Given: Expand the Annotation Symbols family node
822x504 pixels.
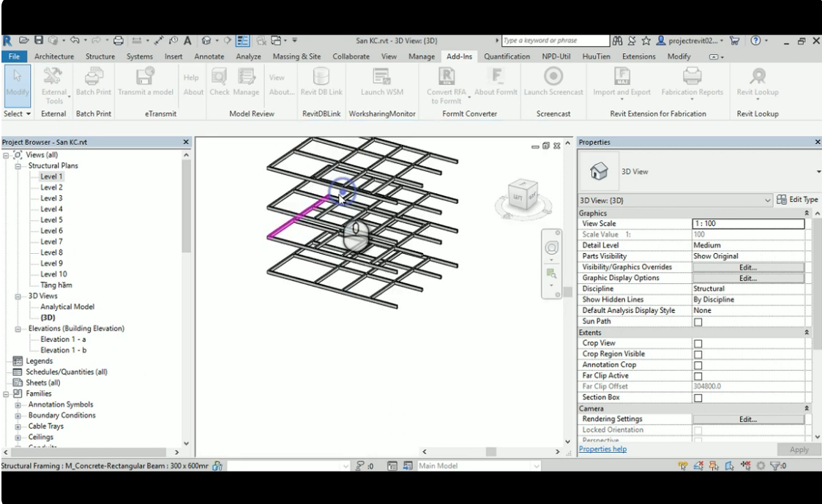Looking at the screenshot, I should coord(18,405).
